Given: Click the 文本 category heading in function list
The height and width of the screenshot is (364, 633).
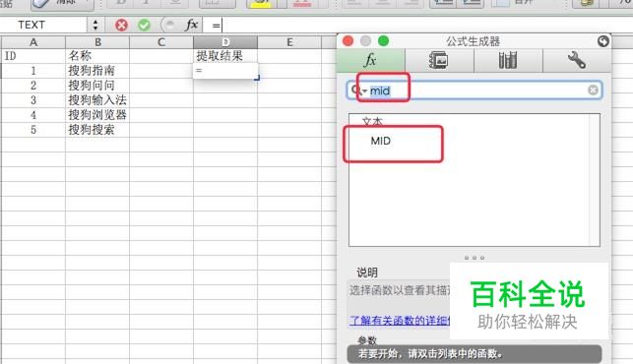Looking at the screenshot, I should 372,121.
